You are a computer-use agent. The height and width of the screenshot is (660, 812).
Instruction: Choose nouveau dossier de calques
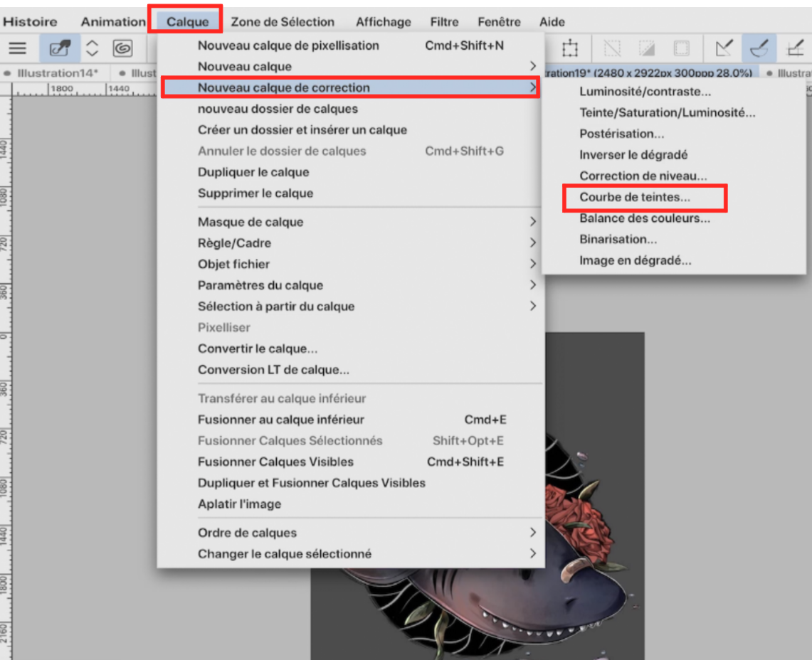[x=351, y=109]
